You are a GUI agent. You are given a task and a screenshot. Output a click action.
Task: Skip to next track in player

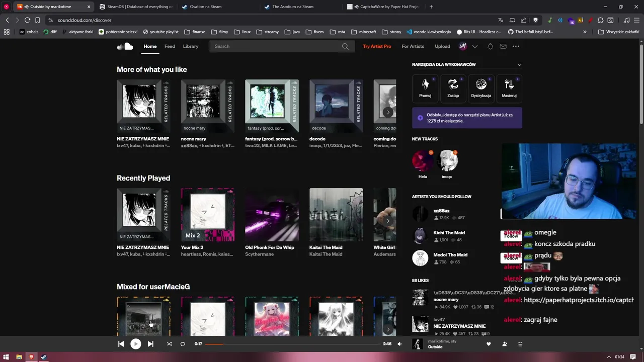(x=150, y=344)
